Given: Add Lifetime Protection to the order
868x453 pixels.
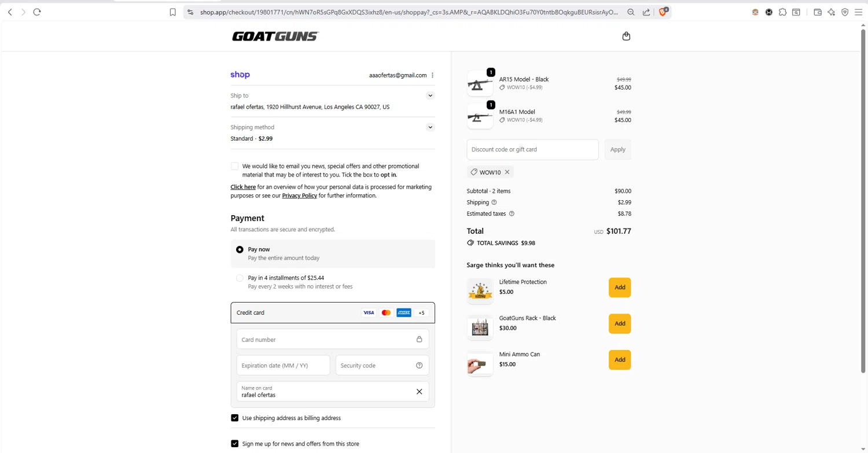Looking at the screenshot, I should click(619, 288).
